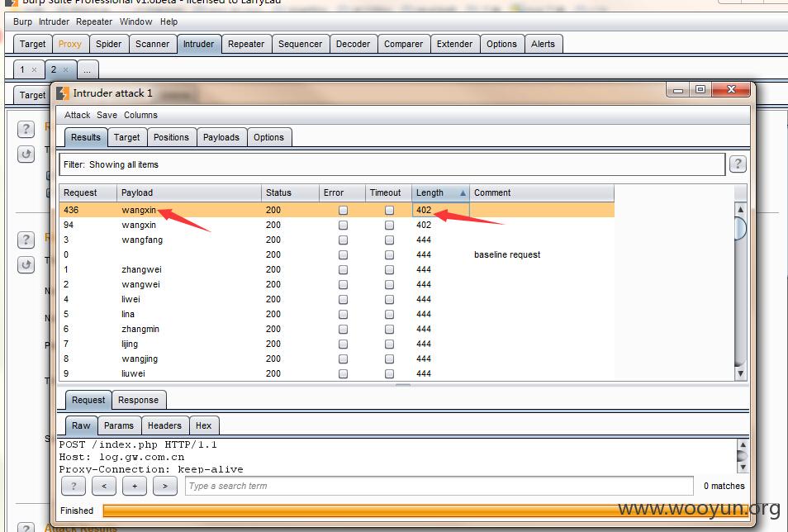Open the Columns menu
Viewport: 788px width, 532px height.
click(140, 115)
